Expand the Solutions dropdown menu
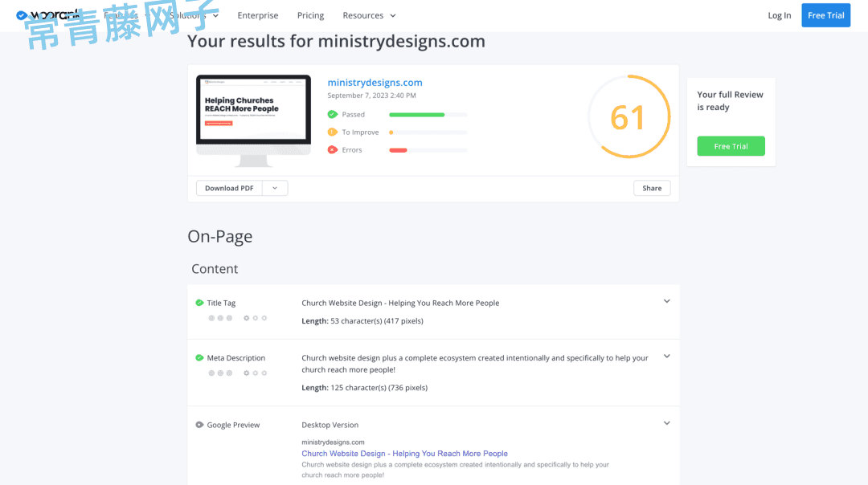Viewport: 868px width, 485px height. 194,15
